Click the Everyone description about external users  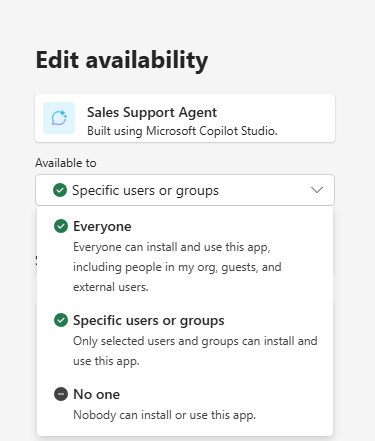point(177,267)
